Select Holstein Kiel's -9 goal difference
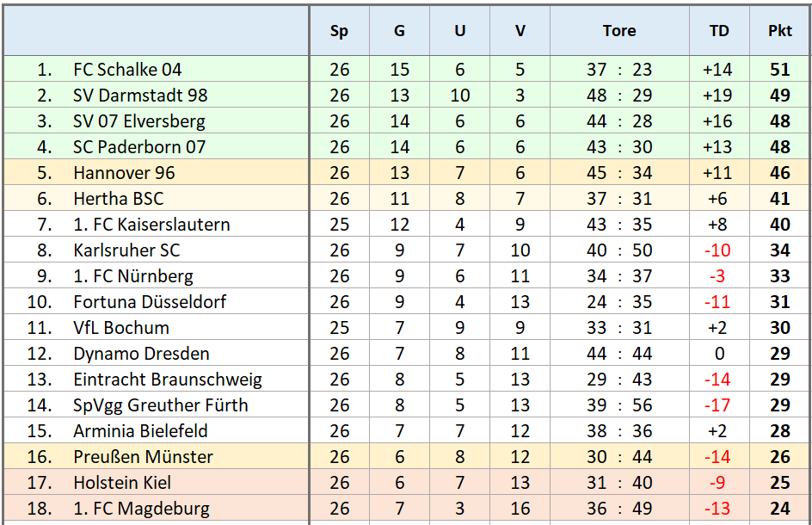 coord(718,483)
